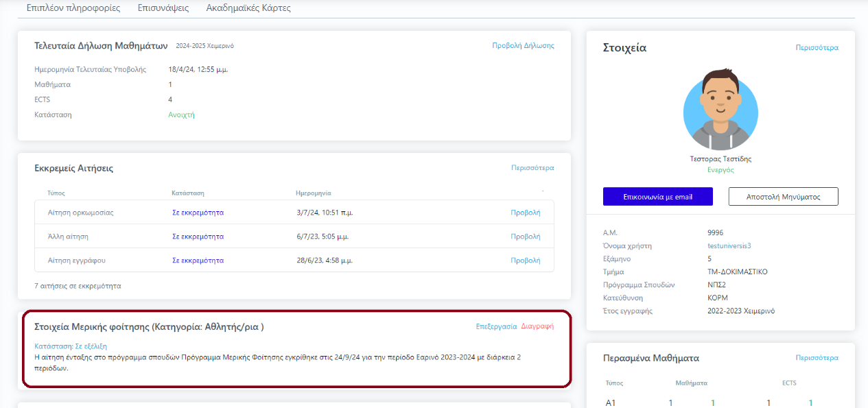Click the green Ανοιχτή status text
868x408 pixels.
tap(182, 115)
